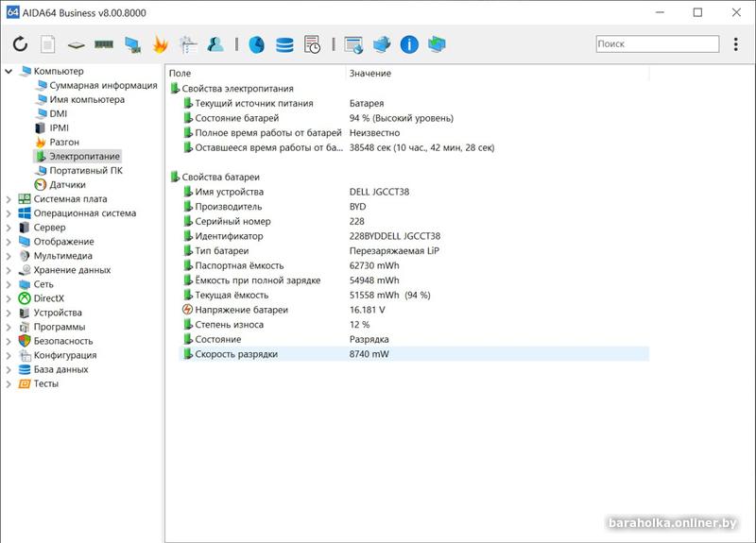Click the Refresh toolbar icon
Viewport: 756px width, 543px height.
click(20, 44)
